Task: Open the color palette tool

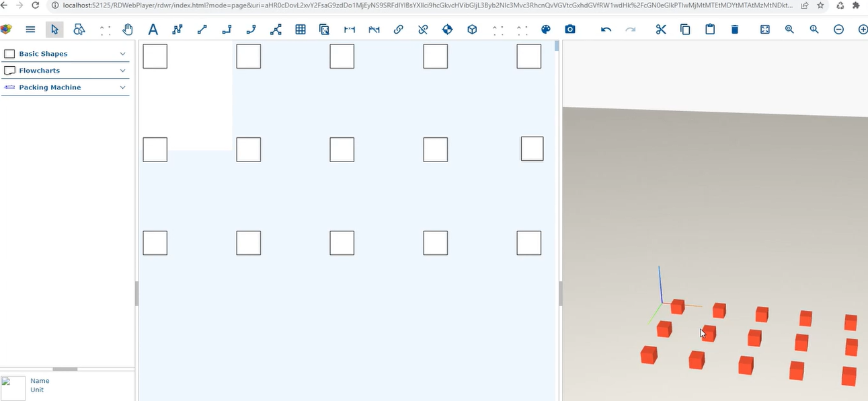Action: pyautogui.click(x=546, y=30)
